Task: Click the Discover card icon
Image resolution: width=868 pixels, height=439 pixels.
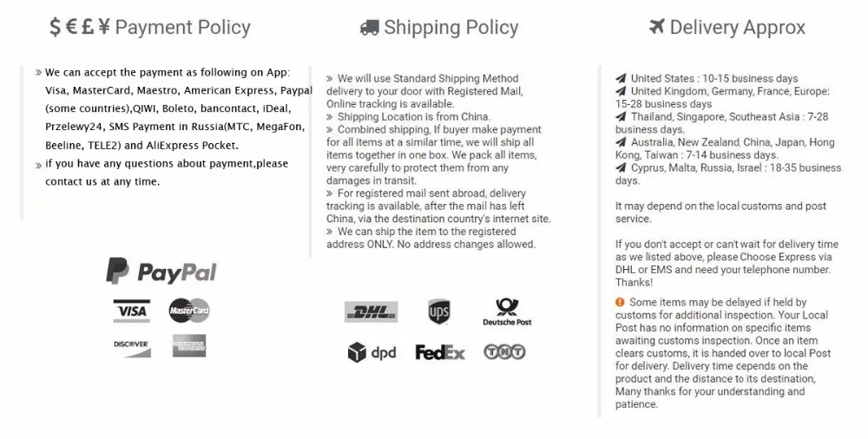Action: tap(131, 344)
